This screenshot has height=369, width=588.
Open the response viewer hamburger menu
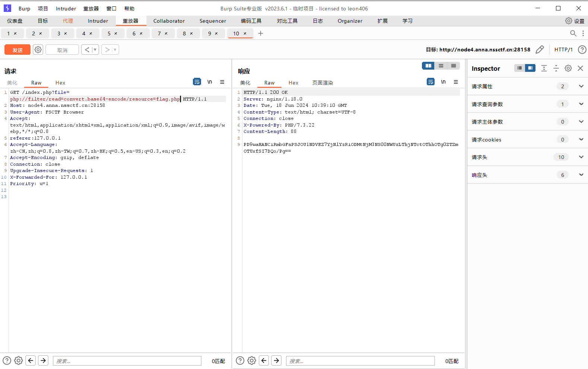point(456,82)
